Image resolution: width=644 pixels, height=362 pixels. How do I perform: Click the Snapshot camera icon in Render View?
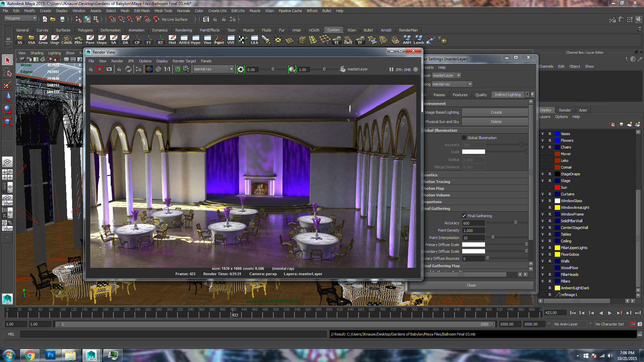click(x=109, y=69)
